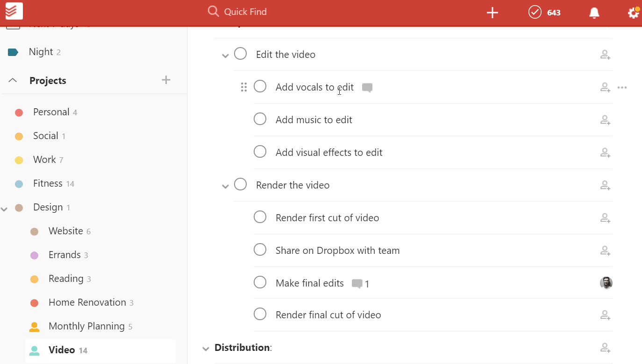Open the Night label filter
The height and width of the screenshot is (364, 642).
click(41, 52)
